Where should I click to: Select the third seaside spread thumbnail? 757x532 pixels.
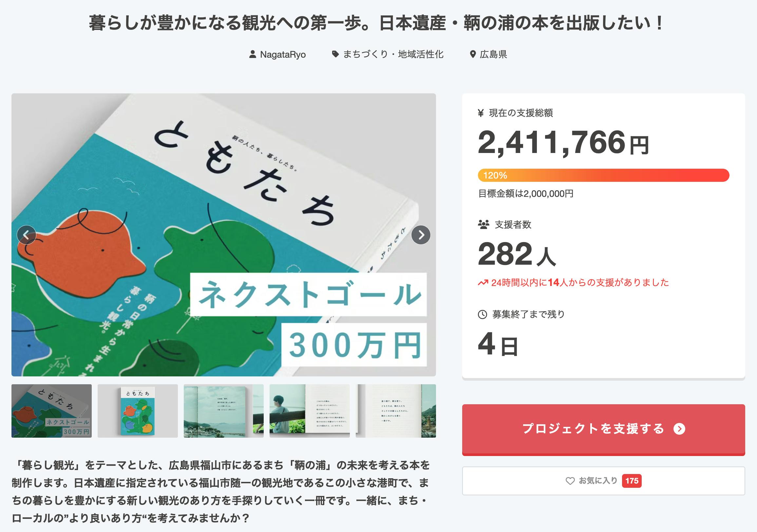223,411
